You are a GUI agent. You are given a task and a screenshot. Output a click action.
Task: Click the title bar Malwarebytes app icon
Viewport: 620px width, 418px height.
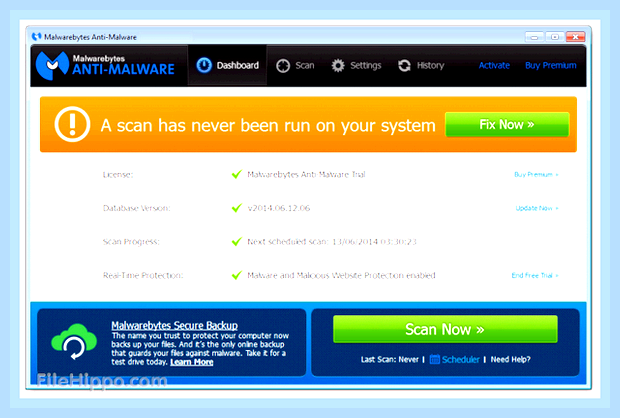tap(36, 37)
